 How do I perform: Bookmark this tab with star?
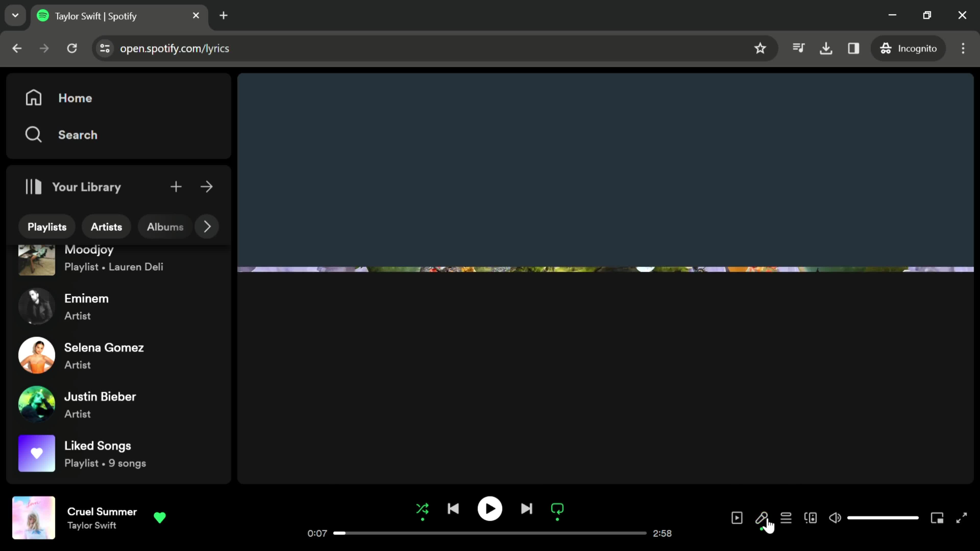[x=760, y=48]
